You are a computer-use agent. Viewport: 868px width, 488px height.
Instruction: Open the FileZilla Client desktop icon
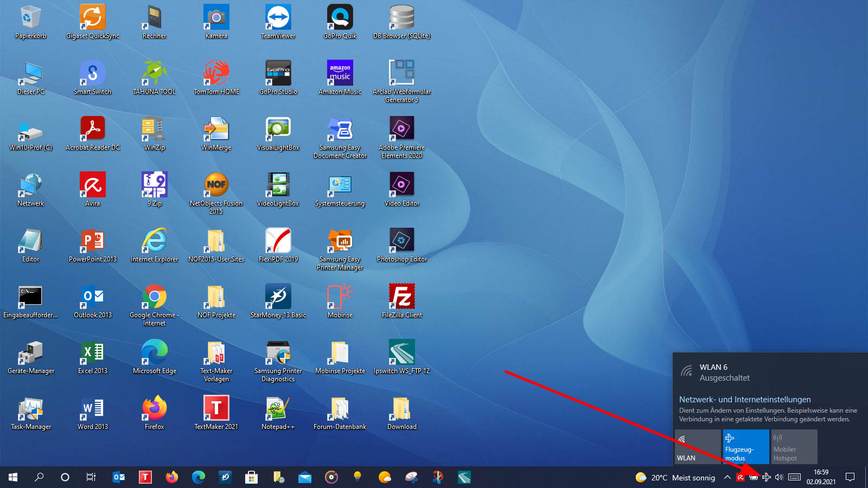[x=401, y=297]
